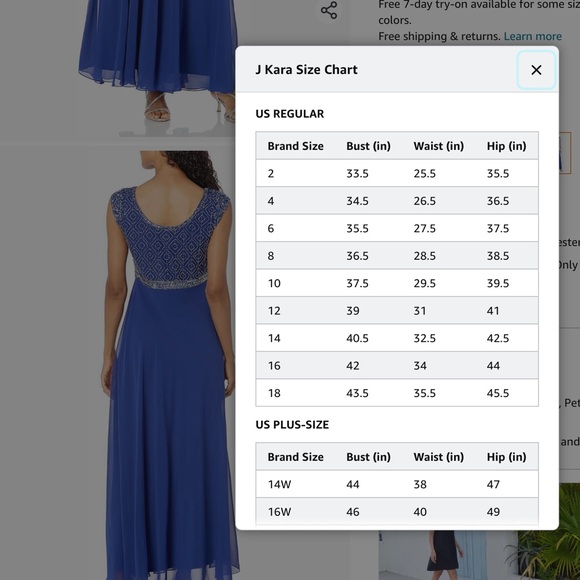Click brand size 8 cell
Image resolution: width=580 pixels, height=580 pixels.
(271, 256)
